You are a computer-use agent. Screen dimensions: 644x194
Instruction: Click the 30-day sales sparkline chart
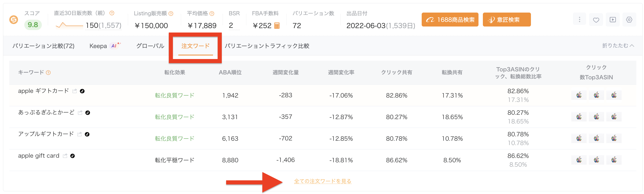coord(69,25)
